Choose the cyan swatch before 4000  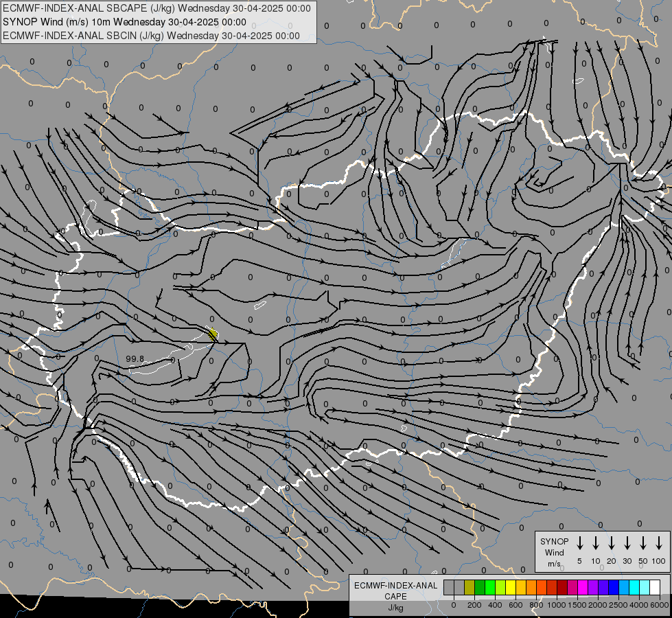pyautogui.click(x=635, y=587)
